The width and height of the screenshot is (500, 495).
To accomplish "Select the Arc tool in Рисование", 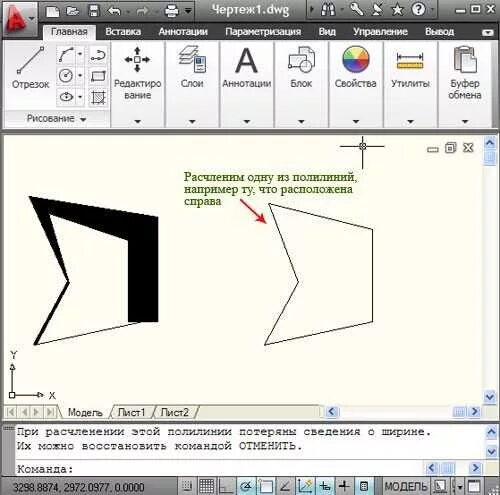I will (66, 55).
